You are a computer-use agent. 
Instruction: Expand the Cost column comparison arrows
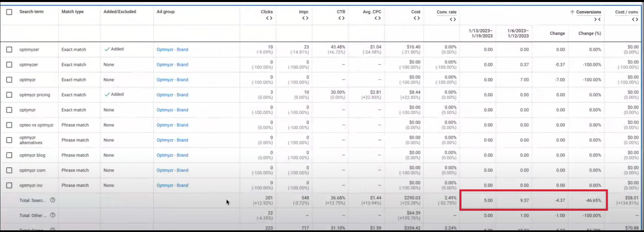pyautogui.click(x=417, y=18)
